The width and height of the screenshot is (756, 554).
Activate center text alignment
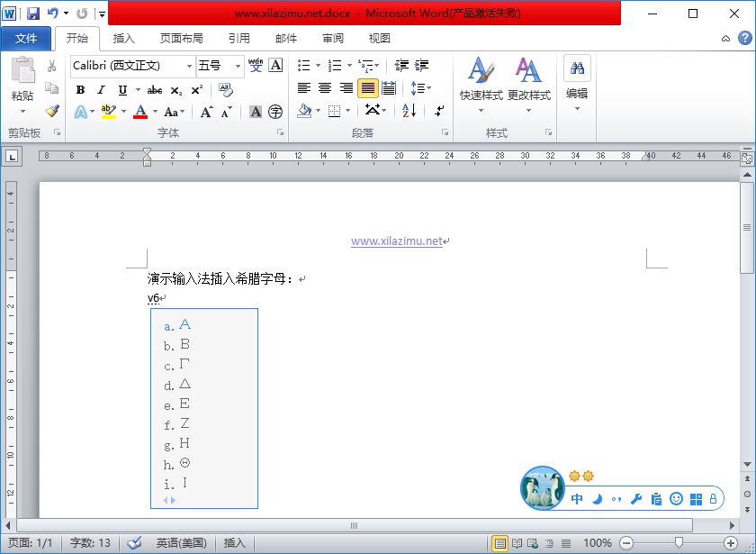point(324,87)
